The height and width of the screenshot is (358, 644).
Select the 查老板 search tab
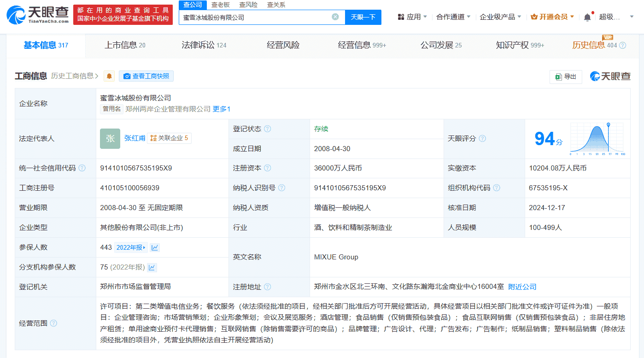pyautogui.click(x=221, y=5)
